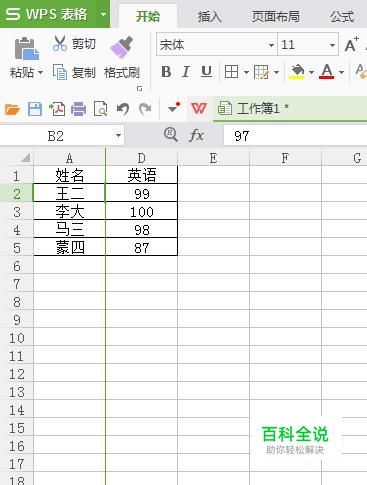
Task: Apply red font color
Action: point(327,72)
